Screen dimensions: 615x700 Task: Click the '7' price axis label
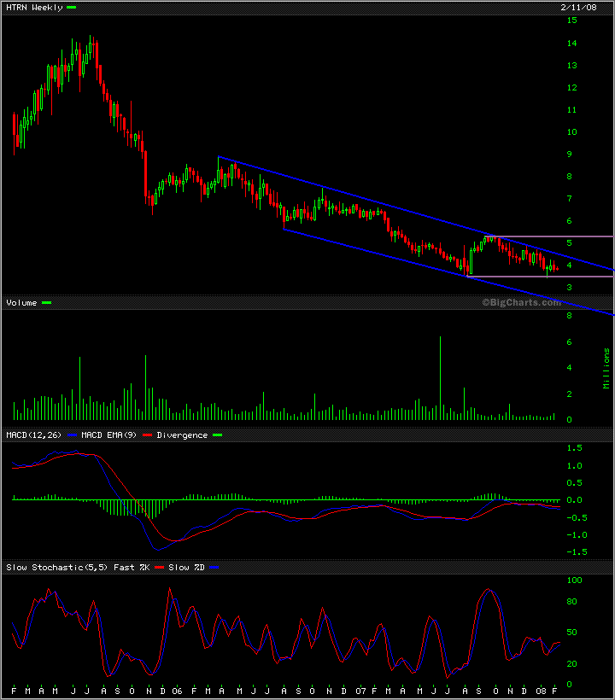pos(570,199)
